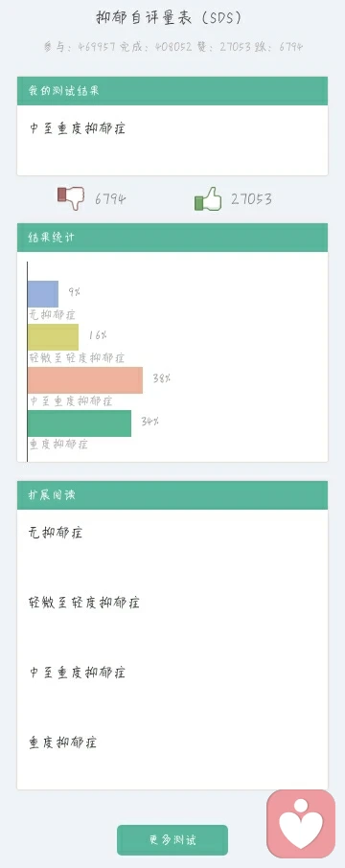Click the 我的测试结果 header
Screen dimensions: 345x868
click(172, 91)
